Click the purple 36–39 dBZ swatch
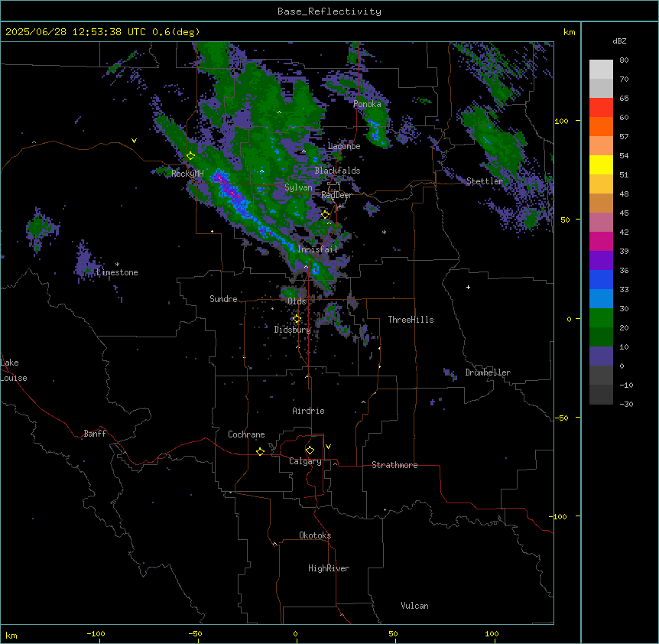The image size is (659, 644). coord(601,260)
